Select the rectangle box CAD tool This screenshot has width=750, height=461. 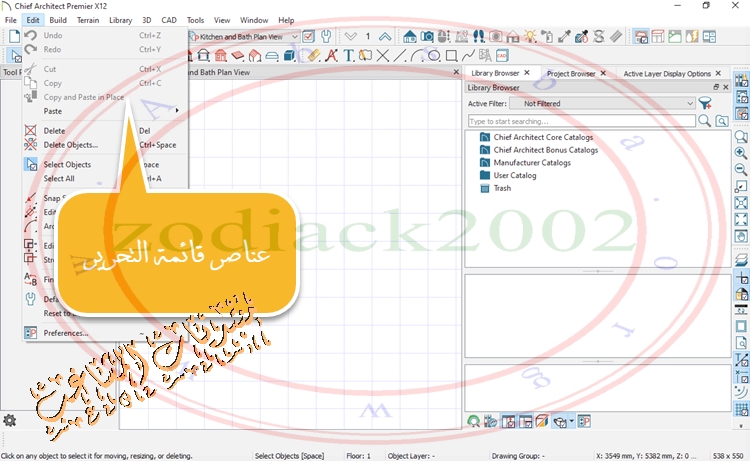pyautogui.click(x=451, y=55)
